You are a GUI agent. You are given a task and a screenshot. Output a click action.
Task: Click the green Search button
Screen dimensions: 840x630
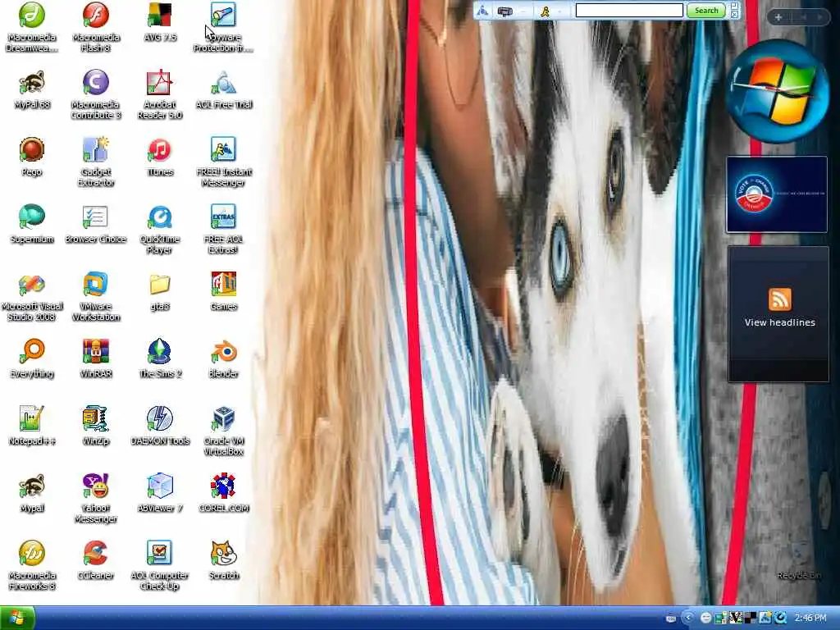coord(705,11)
